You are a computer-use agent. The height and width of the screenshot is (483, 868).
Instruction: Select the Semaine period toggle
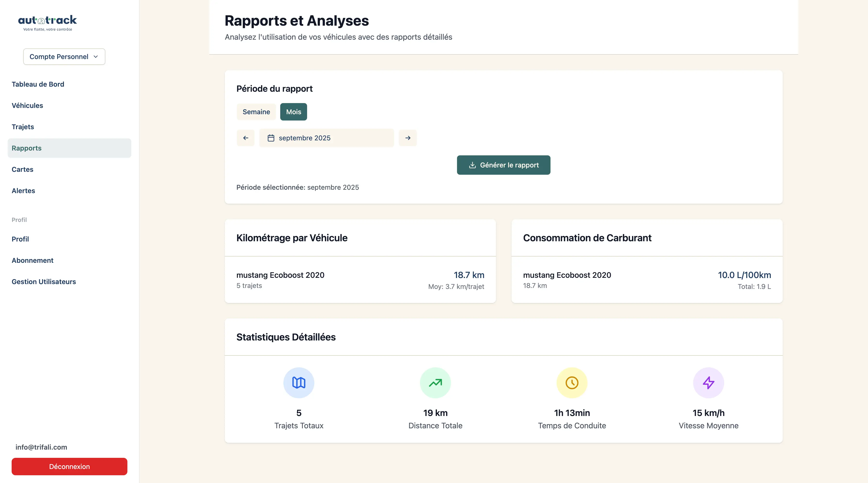256,112
